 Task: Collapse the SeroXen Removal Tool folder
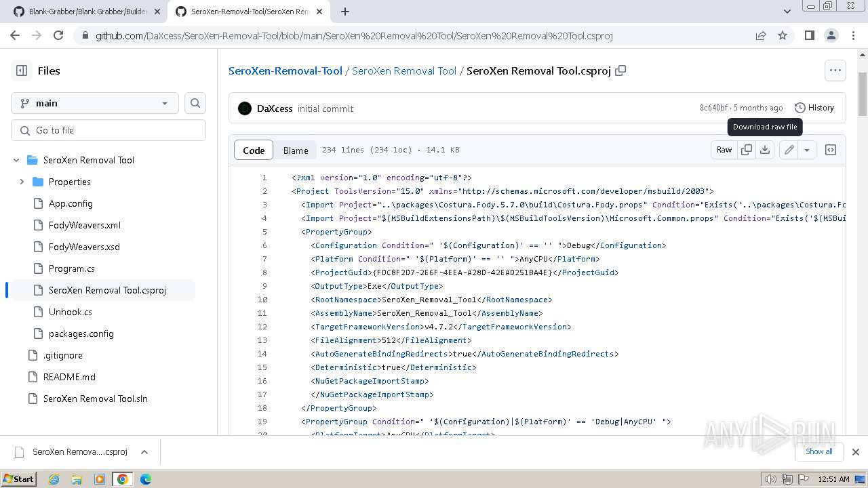point(16,160)
